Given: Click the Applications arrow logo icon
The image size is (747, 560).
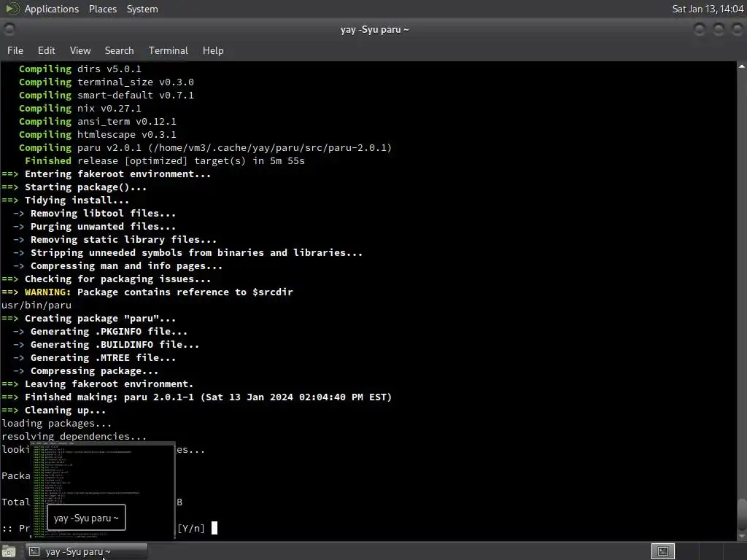Looking at the screenshot, I should tap(12, 9).
